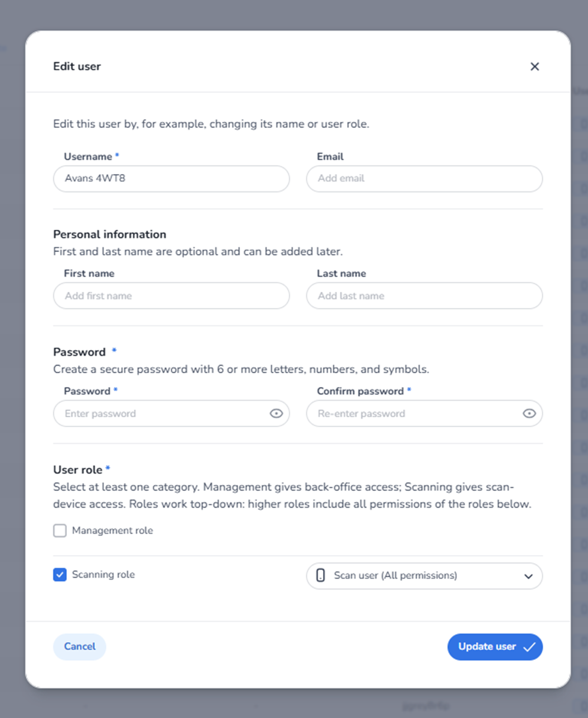Click the Management role label text
The width and height of the screenshot is (588, 718).
coord(112,531)
